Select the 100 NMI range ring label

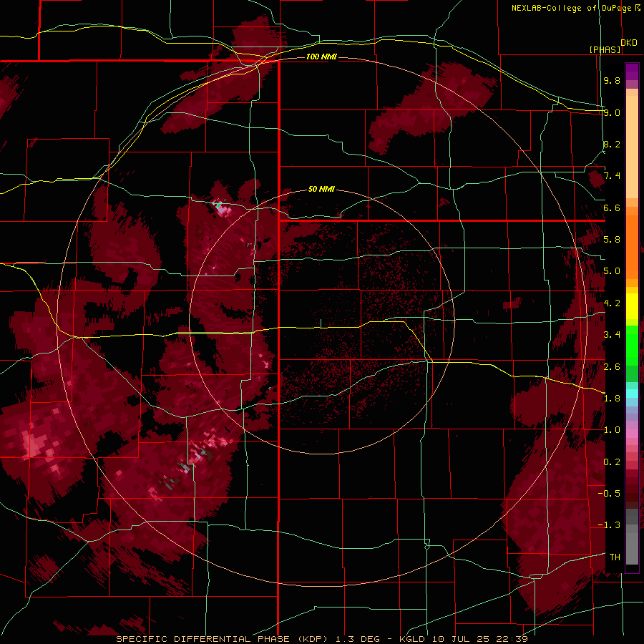321,57
